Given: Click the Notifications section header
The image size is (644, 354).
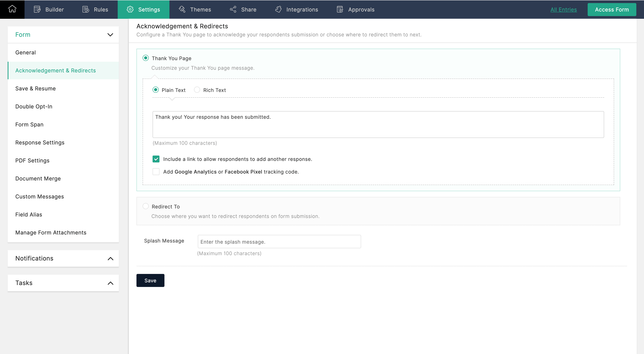Looking at the screenshot, I should 63,258.
